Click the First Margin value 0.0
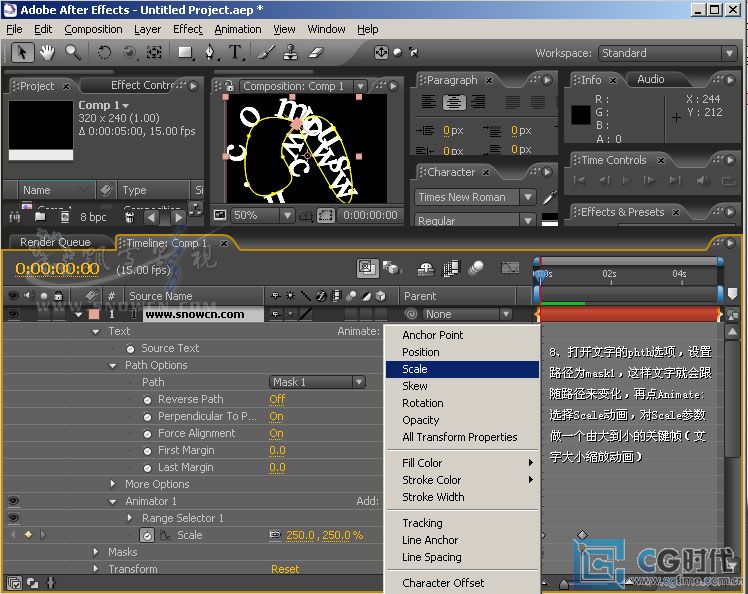The height and width of the screenshot is (594, 748). [277, 450]
